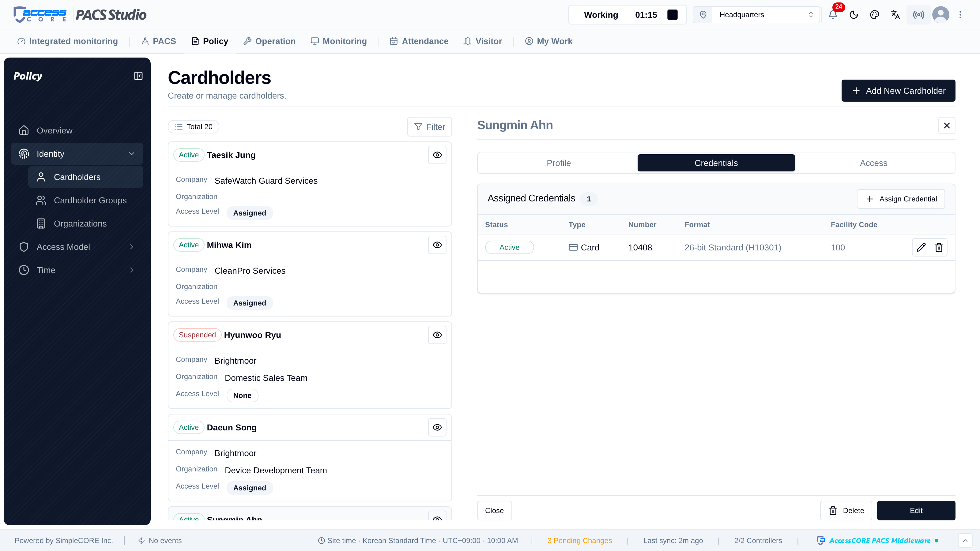Viewport: 980px width, 551px height.
Task: Delete the credential row trash icon
Action: pyautogui.click(x=939, y=248)
